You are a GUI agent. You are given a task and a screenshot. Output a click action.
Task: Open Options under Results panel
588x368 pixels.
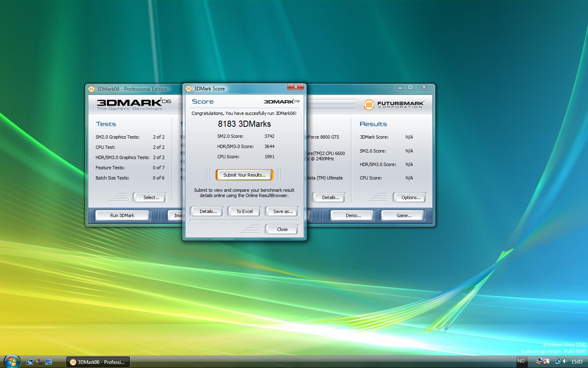(x=410, y=197)
